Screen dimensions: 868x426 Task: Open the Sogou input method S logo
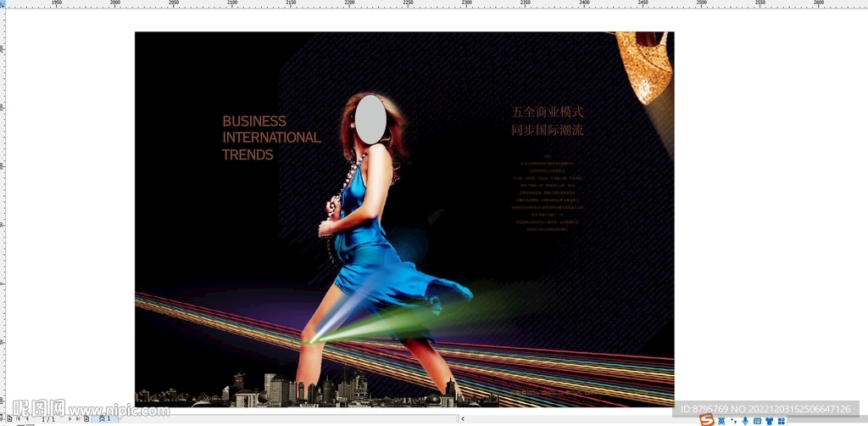coord(707,420)
